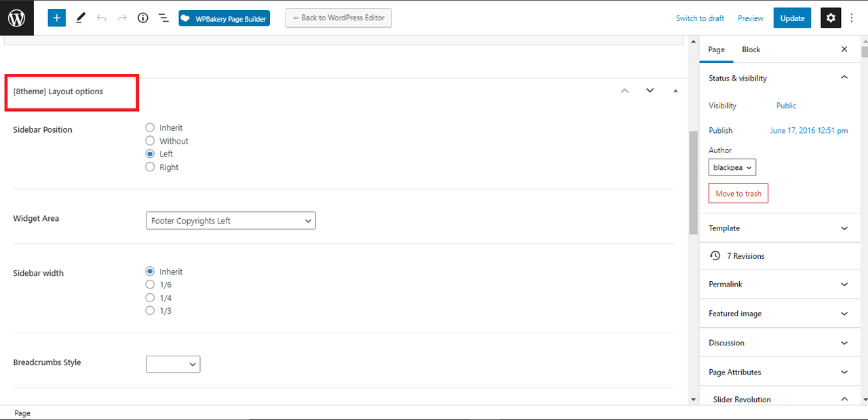
Task: Expand the Permalink section
Action: (780, 285)
